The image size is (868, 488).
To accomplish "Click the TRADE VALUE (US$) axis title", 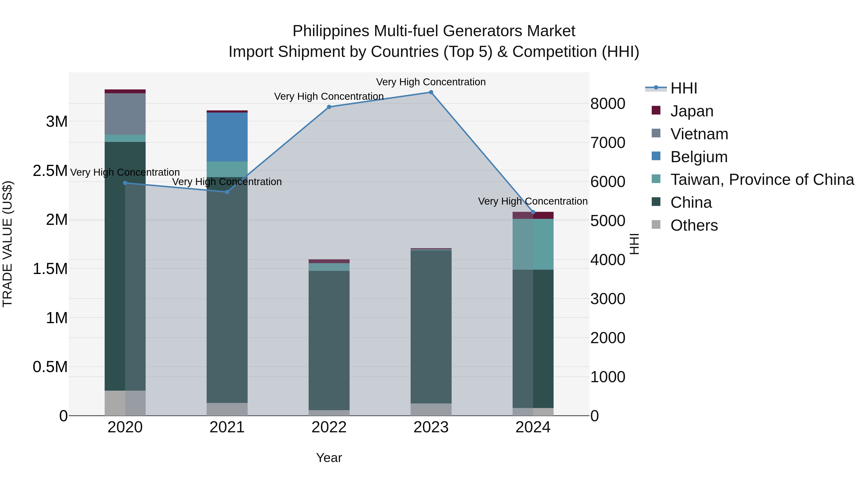I will pyautogui.click(x=7, y=244).
